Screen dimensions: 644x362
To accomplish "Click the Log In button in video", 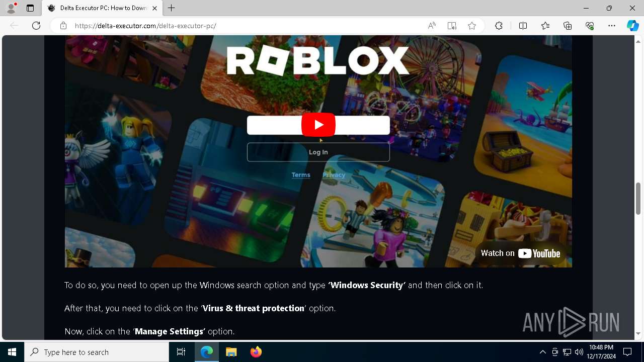I will point(318,152).
